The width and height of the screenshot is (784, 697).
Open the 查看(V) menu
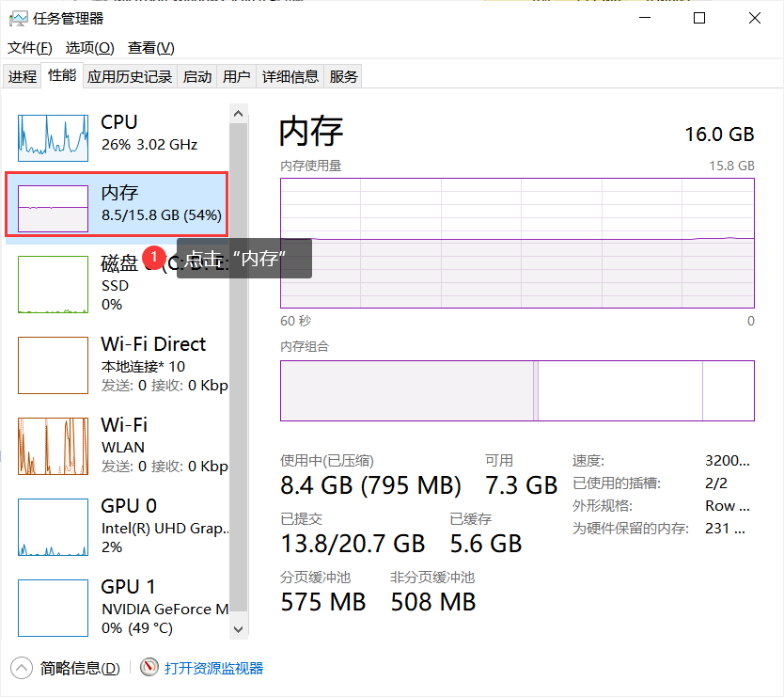(x=151, y=48)
